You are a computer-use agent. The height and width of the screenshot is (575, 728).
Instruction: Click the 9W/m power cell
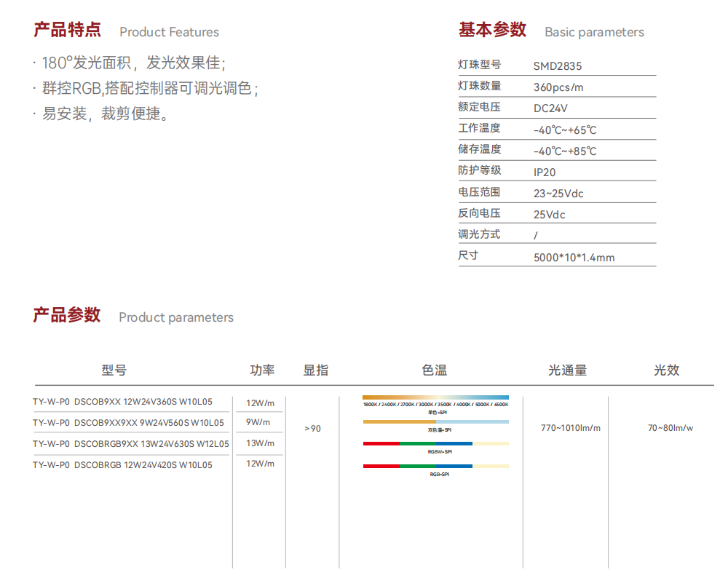click(x=258, y=422)
